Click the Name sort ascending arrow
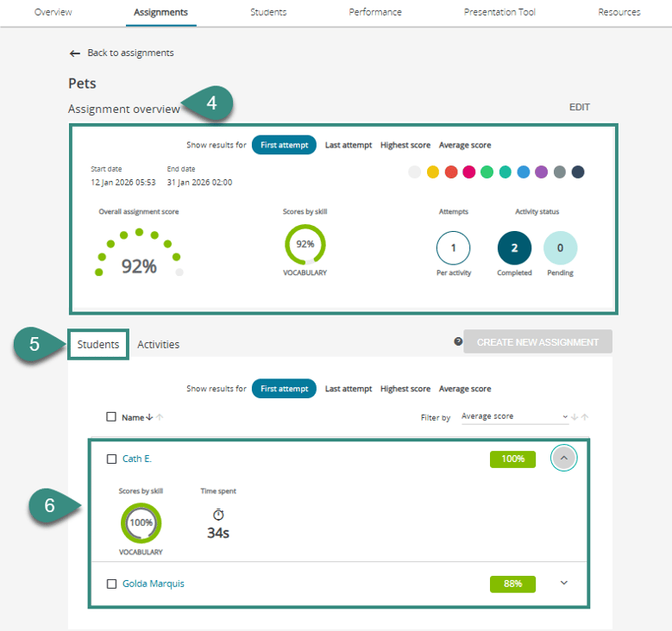672x631 pixels. (159, 417)
